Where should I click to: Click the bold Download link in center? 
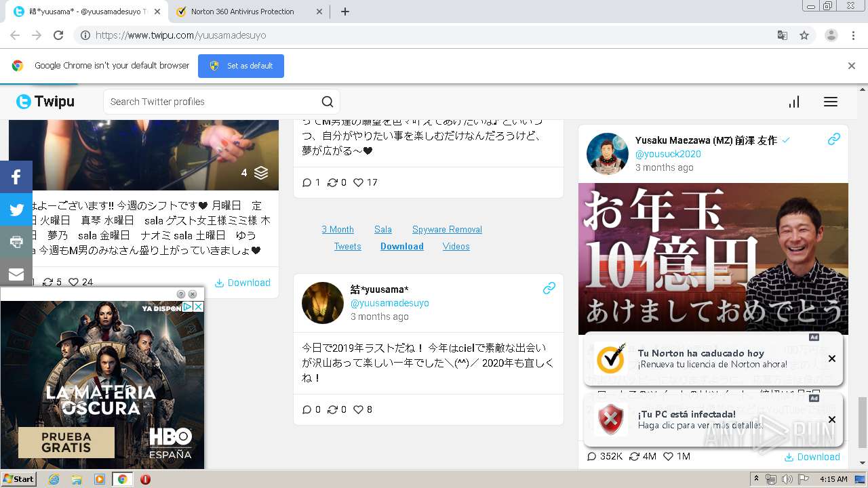402,246
